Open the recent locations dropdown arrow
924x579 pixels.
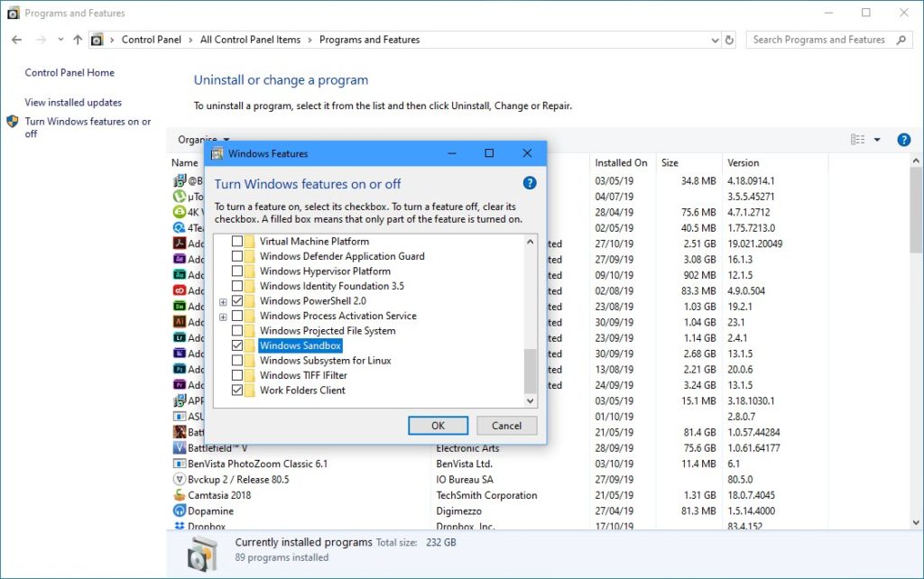pyautogui.click(x=60, y=40)
